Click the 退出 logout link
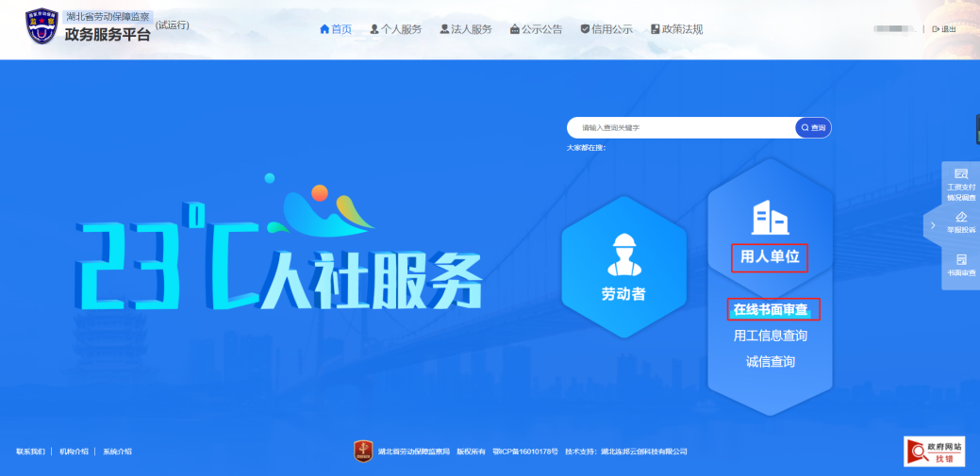Viewport: 980px width, 476px height. [x=943, y=29]
